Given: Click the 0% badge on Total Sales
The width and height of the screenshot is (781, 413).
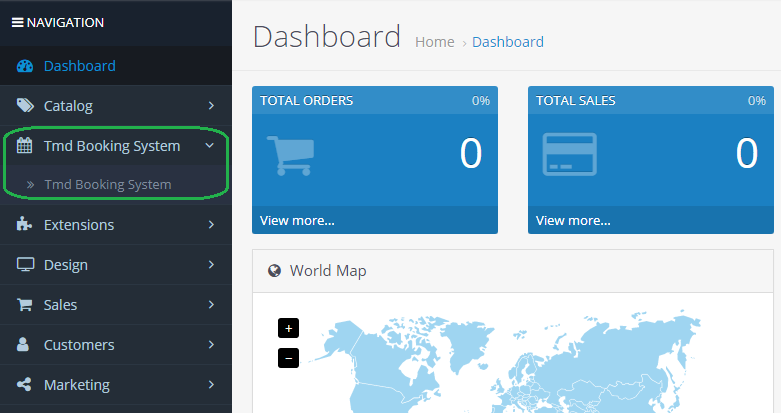Looking at the screenshot, I should tap(757, 101).
